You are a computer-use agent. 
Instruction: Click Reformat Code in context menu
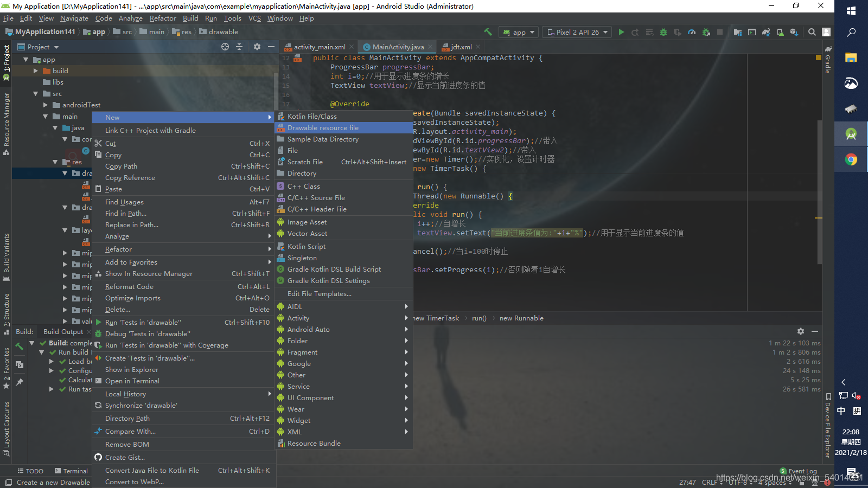tap(183, 287)
